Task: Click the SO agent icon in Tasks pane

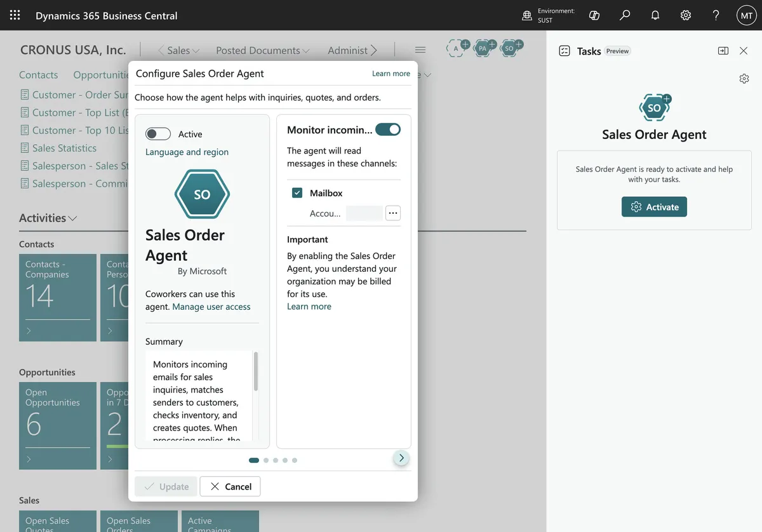Action: click(x=655, y=108)
